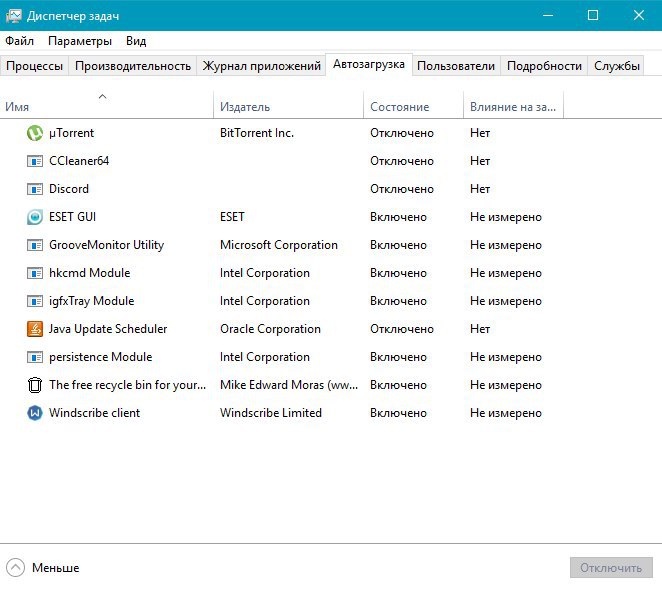Click Включено status in the Windscribe row
Screen dimensions: 662x590
tap(399, 413)
